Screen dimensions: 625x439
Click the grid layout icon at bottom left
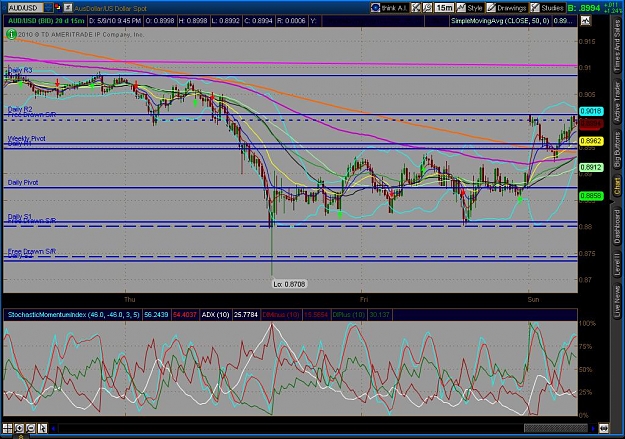(8, 428)
